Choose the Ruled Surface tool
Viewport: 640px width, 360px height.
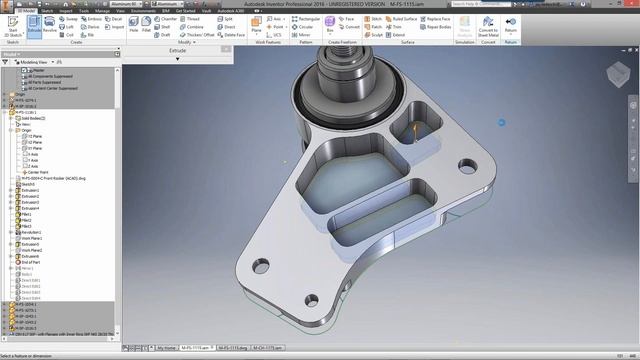click(x=401, y=19)
